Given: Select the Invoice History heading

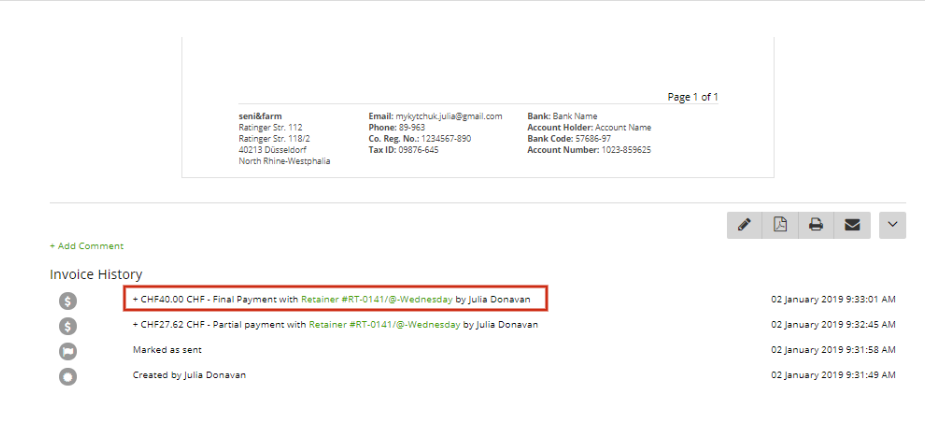Looking at the screenshot, I should pos(96,274).
